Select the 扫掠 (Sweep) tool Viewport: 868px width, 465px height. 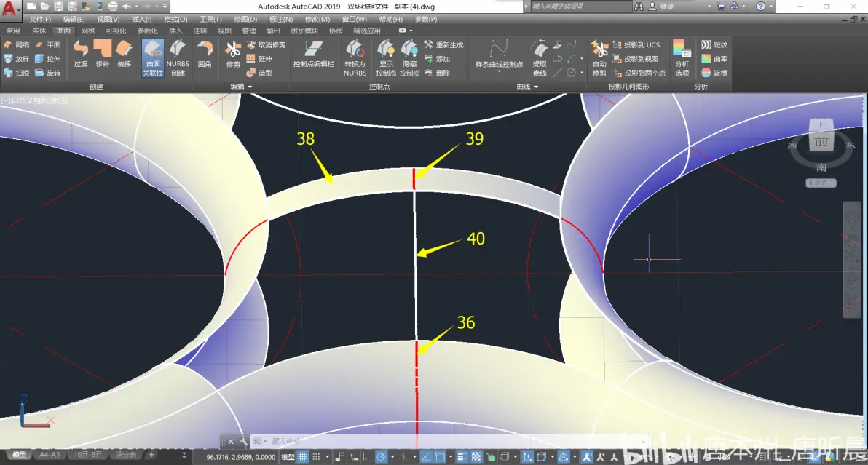pyautogui.click(x=16, y=73)
